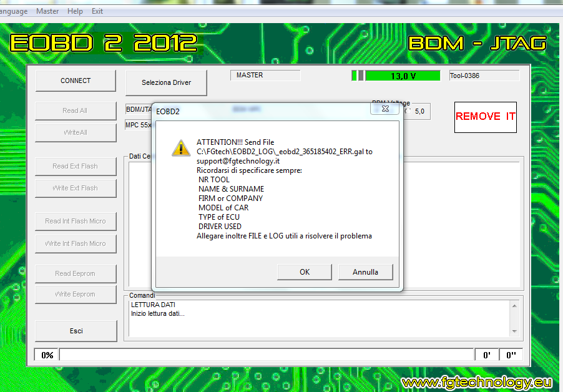
Task: Click the 0'' seconds timer box
Action: click(x=511, y=355)
